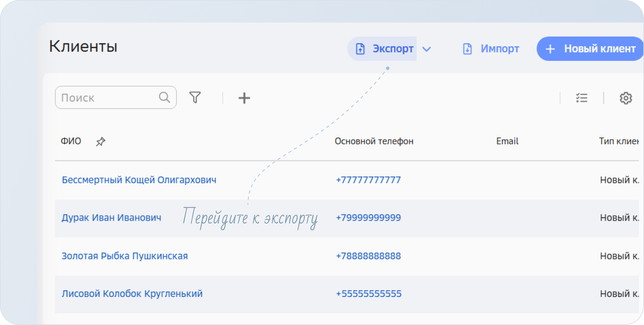Click phone number +55555555555
The width and height of the screenshot is (644, 325).
368,293
